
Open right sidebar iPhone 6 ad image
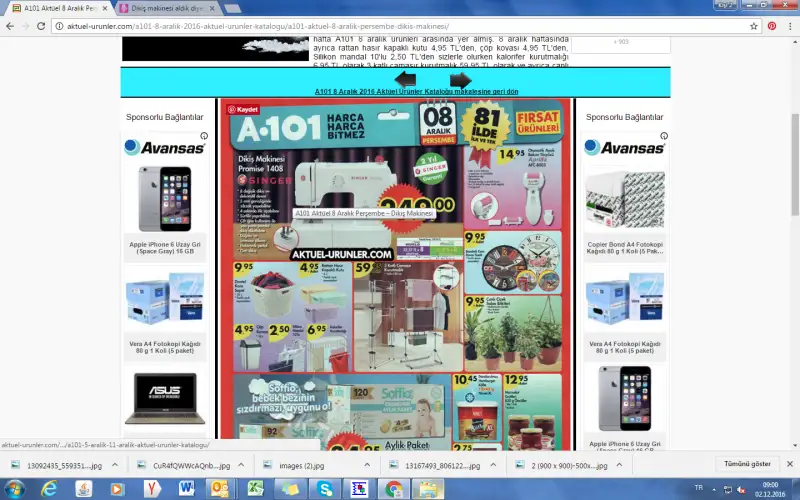(x=624, y=399)
